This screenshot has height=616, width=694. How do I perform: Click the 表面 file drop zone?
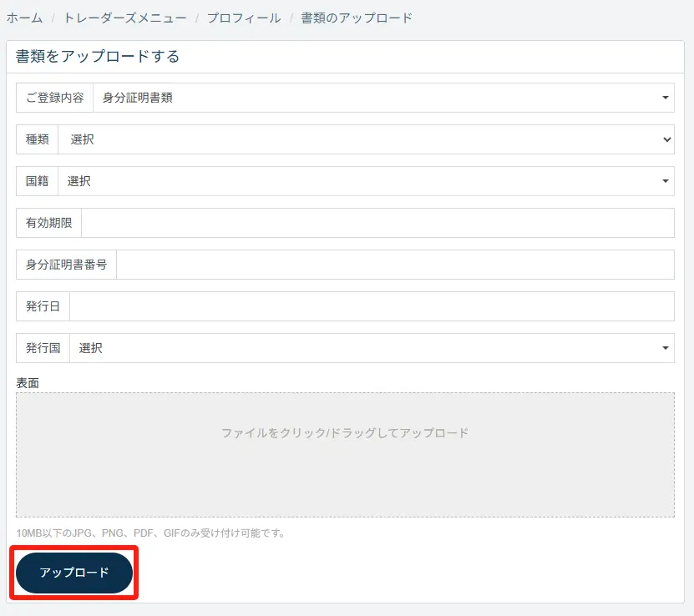[345, 454]
